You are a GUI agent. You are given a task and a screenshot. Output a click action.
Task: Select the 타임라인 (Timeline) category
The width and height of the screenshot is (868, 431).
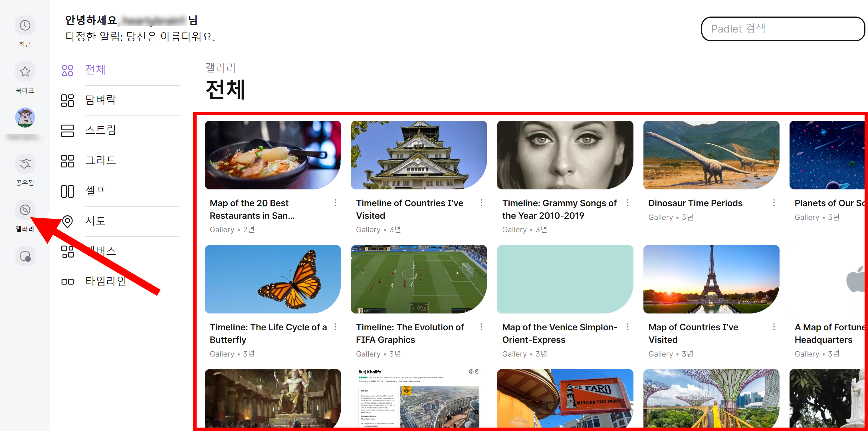tap(106, 281)
